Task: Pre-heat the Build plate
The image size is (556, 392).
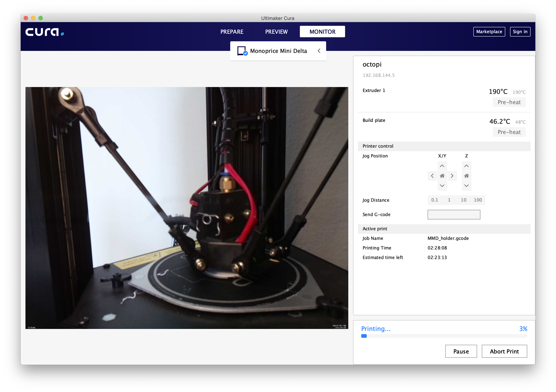Action: point(509,132)
